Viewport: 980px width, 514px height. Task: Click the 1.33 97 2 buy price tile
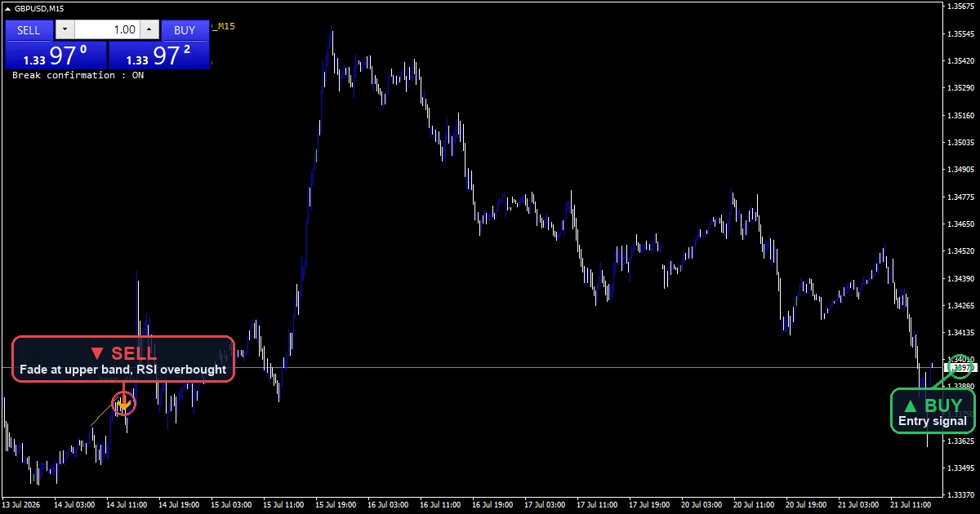[x=159, y=55]
